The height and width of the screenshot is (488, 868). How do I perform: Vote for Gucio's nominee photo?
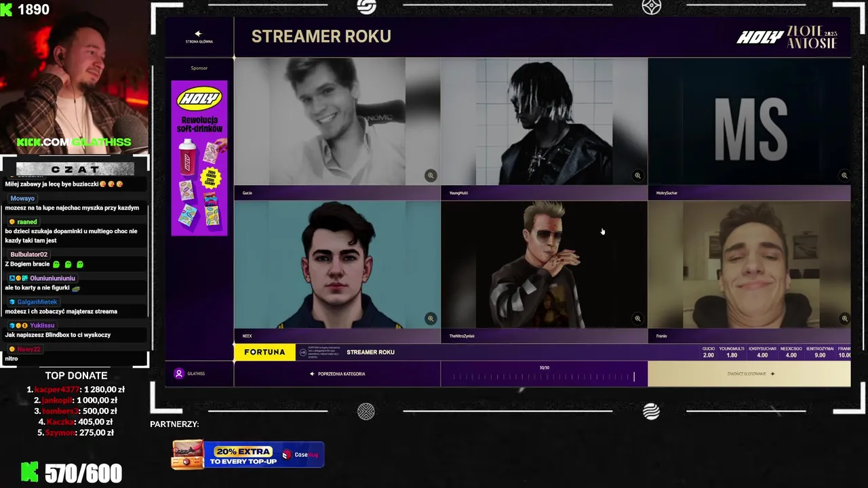(337, 121)
